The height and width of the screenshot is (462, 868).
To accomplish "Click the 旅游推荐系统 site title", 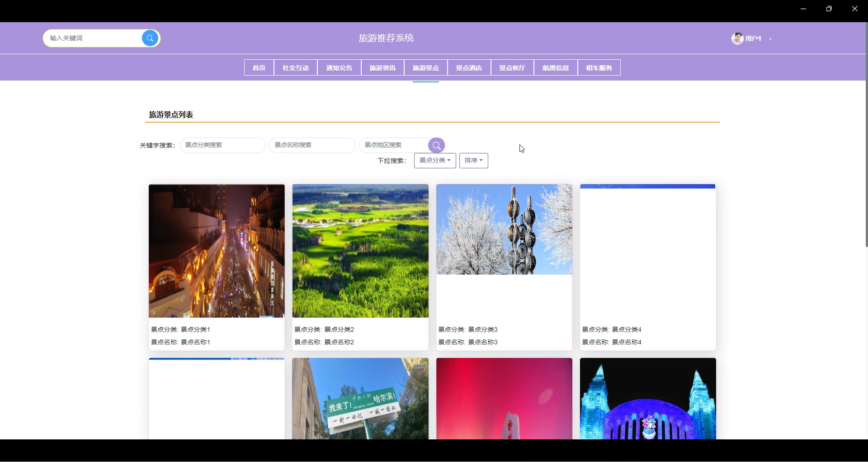I will click(x=387, y=38).
